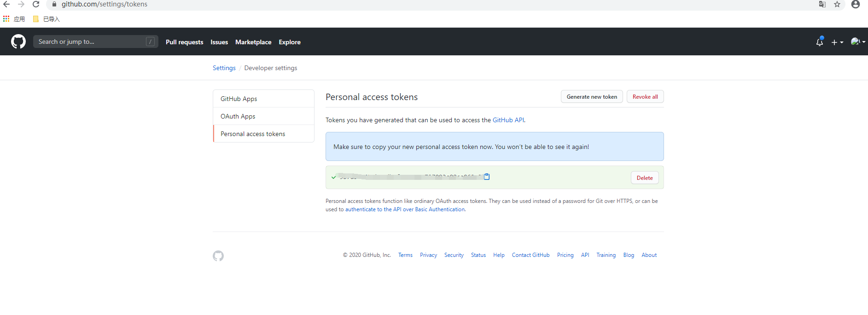
Task: Open authenticate to the API over Basic Authentication link
Action: point(405,209)
